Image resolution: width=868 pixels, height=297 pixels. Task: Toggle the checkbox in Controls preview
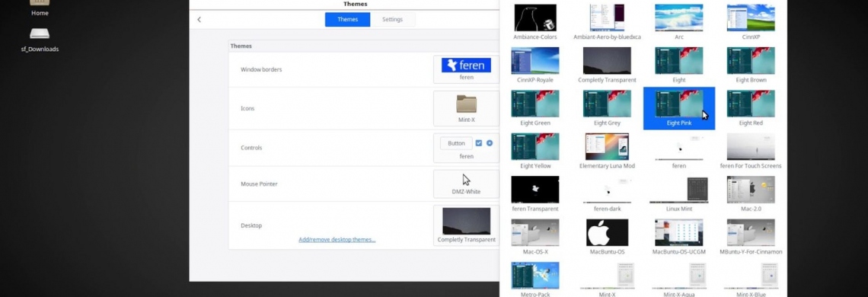point(479,143)
